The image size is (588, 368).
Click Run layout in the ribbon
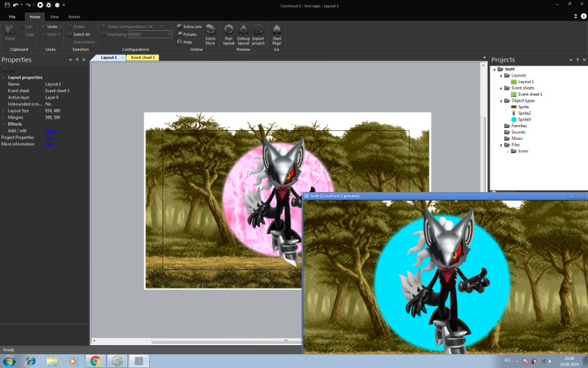(229, 35)
